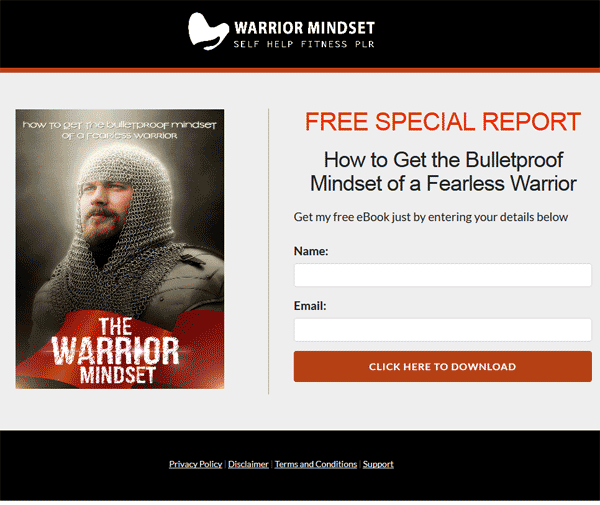Open the Privacy Policy link

196,464
